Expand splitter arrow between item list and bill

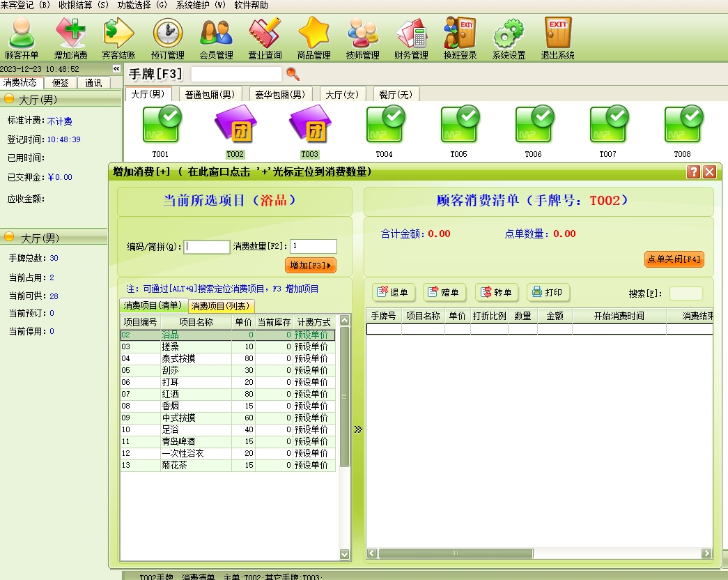coord(358,429)
